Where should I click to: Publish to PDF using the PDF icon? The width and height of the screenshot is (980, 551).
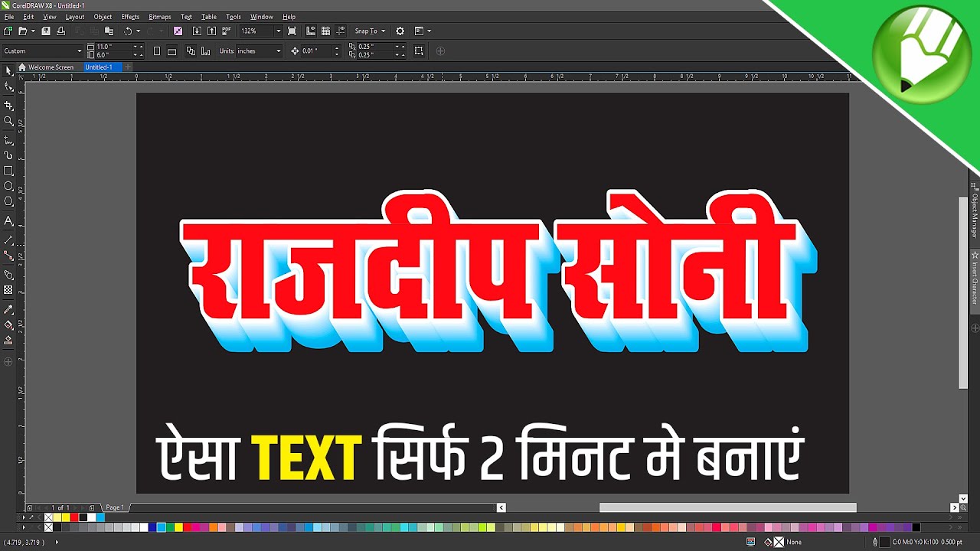(226, 31)
